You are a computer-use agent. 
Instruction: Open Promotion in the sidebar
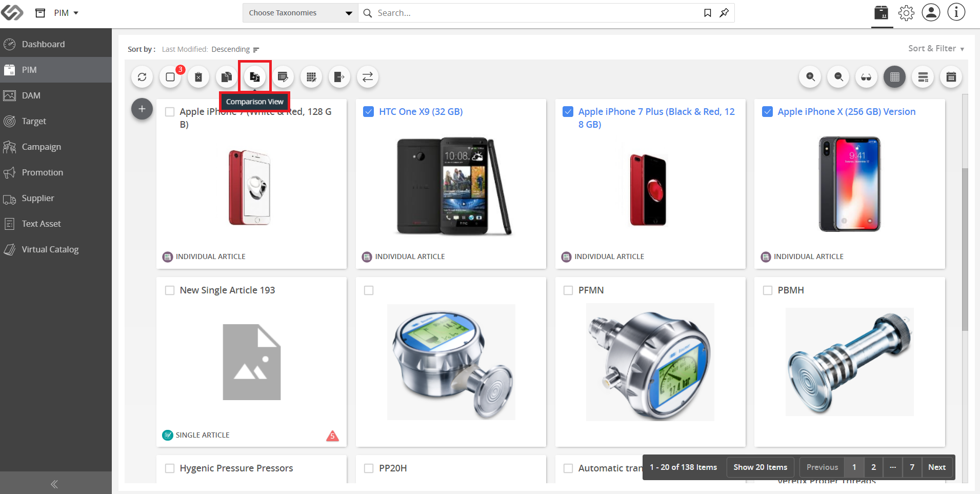(56, 172)
